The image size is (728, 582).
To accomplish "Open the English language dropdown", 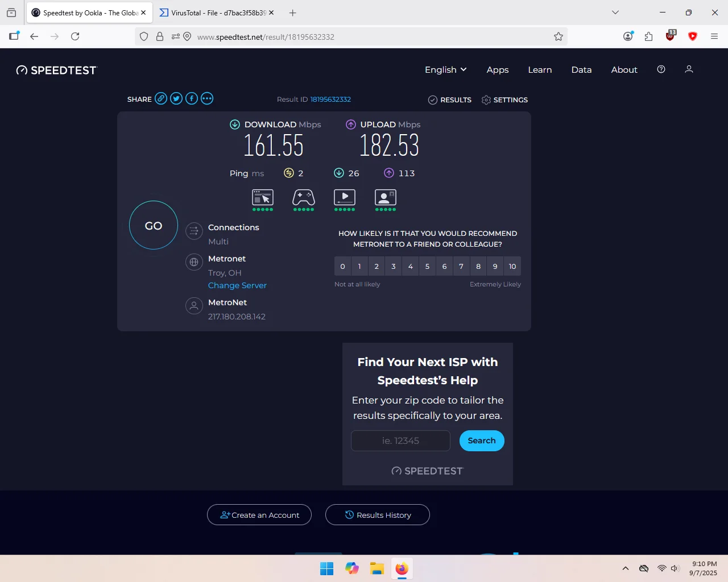I will click(x=446, y=70).
